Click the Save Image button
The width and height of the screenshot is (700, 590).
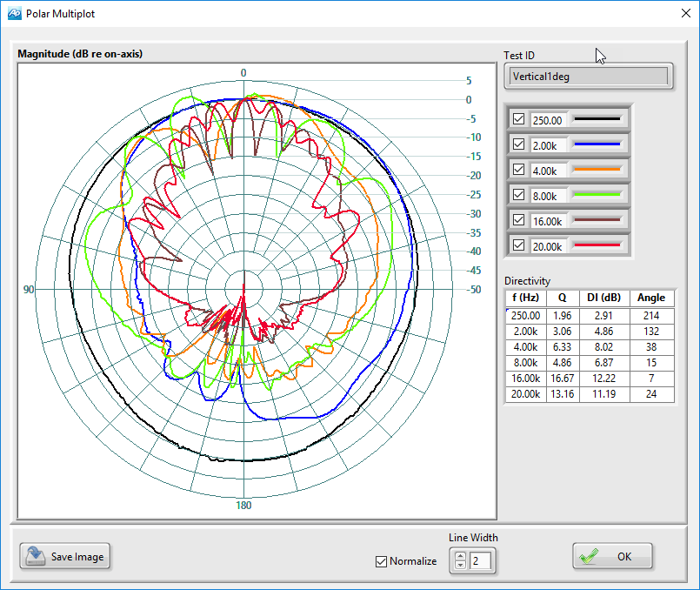tap(66, 557)
